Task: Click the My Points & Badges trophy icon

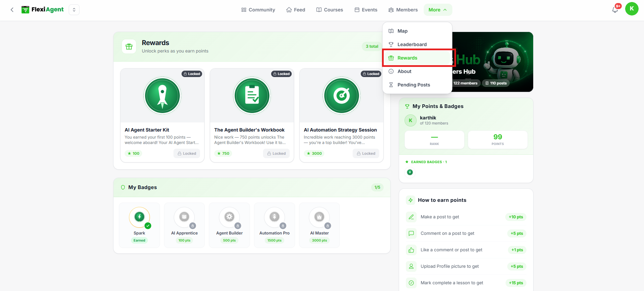Action: click(x=407, y=106)
